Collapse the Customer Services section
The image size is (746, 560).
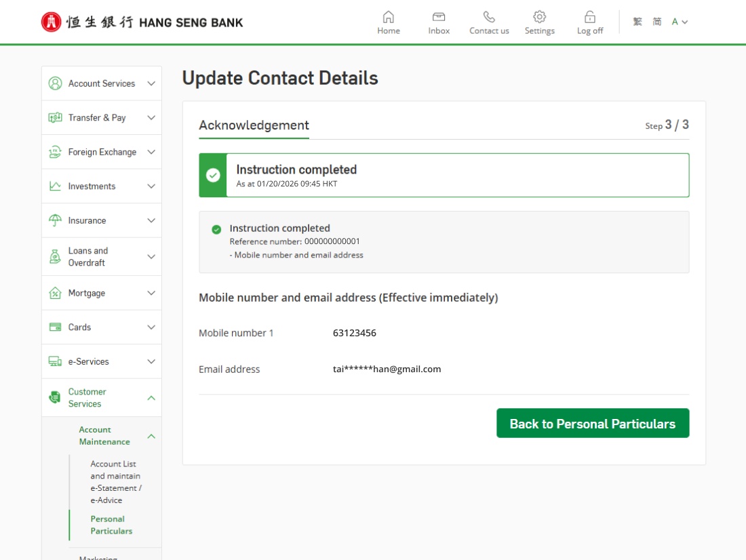pyautogui.click(x=151, y=397)
